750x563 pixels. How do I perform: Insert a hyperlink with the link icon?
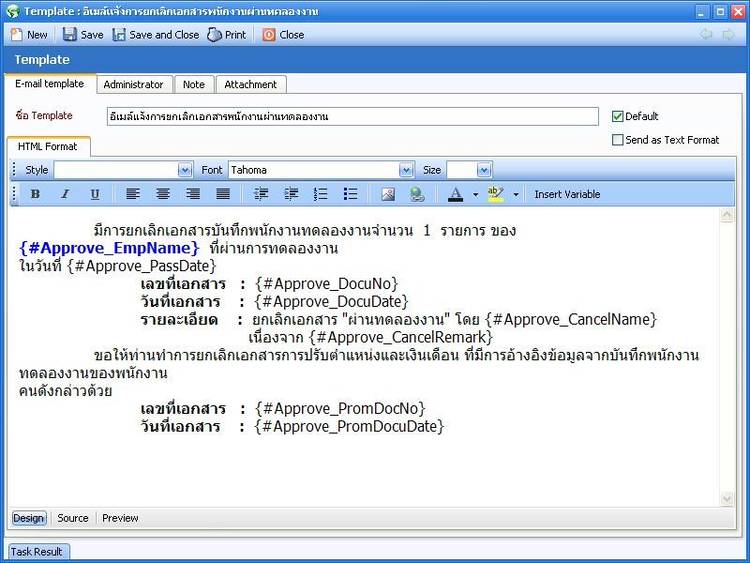[x=417, y=194]
